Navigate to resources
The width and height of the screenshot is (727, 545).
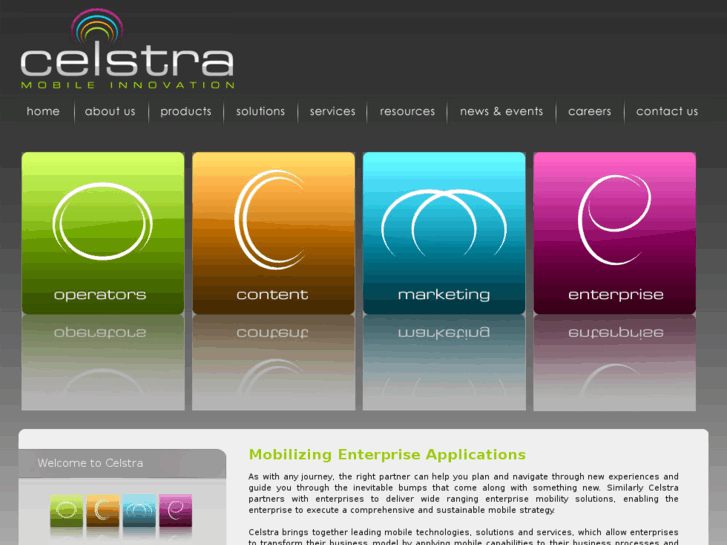pyautogui.click(x=407, y=111)
